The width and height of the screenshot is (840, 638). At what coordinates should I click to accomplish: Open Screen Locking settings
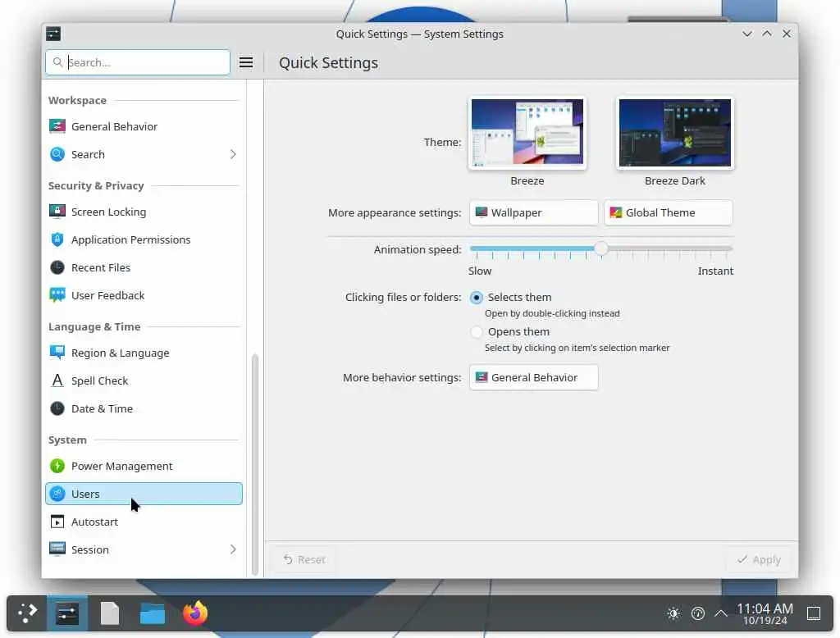[144, 212]
